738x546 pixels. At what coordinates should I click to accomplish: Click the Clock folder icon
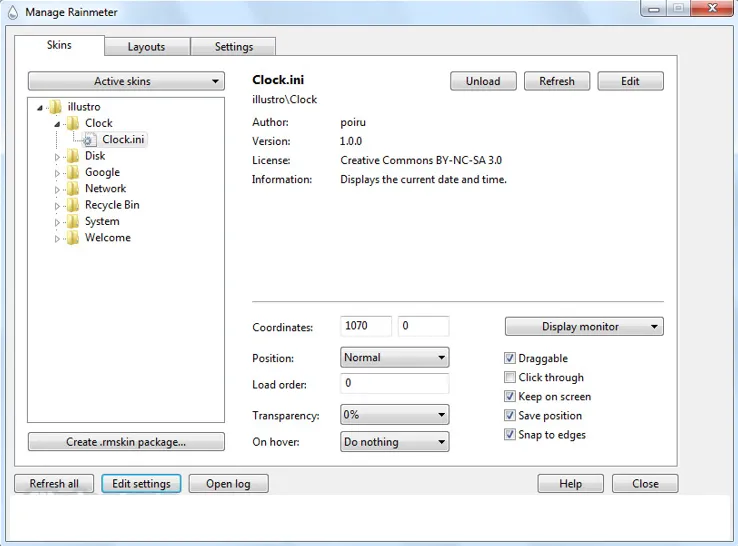coord(73,123)
